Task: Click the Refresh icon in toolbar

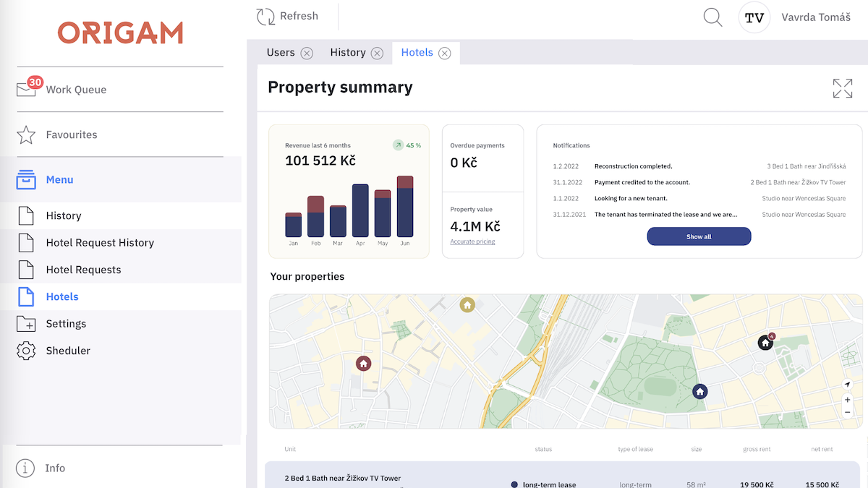Action: [265, 17]
